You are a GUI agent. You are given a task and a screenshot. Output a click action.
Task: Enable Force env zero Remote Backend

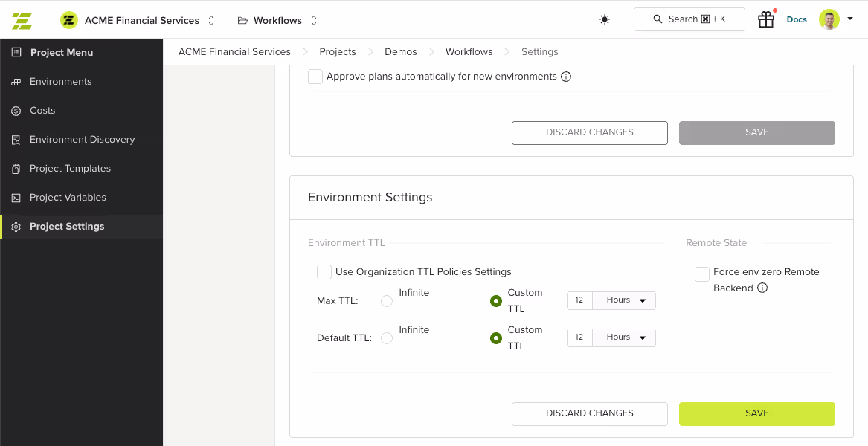click(x=701, y=274)
